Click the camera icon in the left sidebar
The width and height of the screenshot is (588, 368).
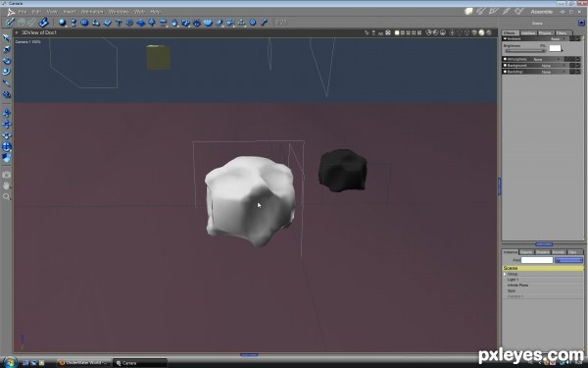7,175
